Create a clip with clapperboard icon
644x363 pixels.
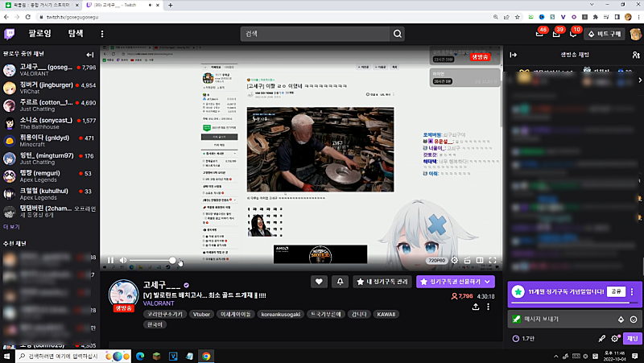pyautogui.click(x=467, y=260)
